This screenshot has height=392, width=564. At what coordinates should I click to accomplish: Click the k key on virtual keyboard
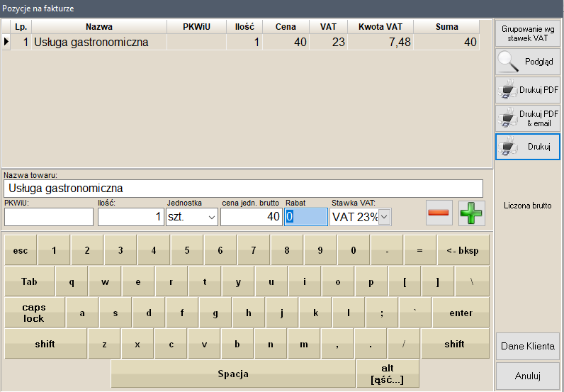point(315,313)
